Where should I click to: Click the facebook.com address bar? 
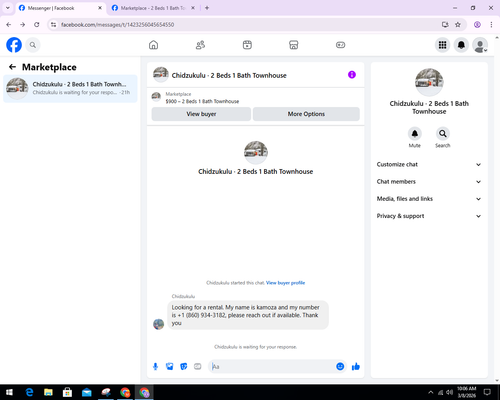[247, 25]
